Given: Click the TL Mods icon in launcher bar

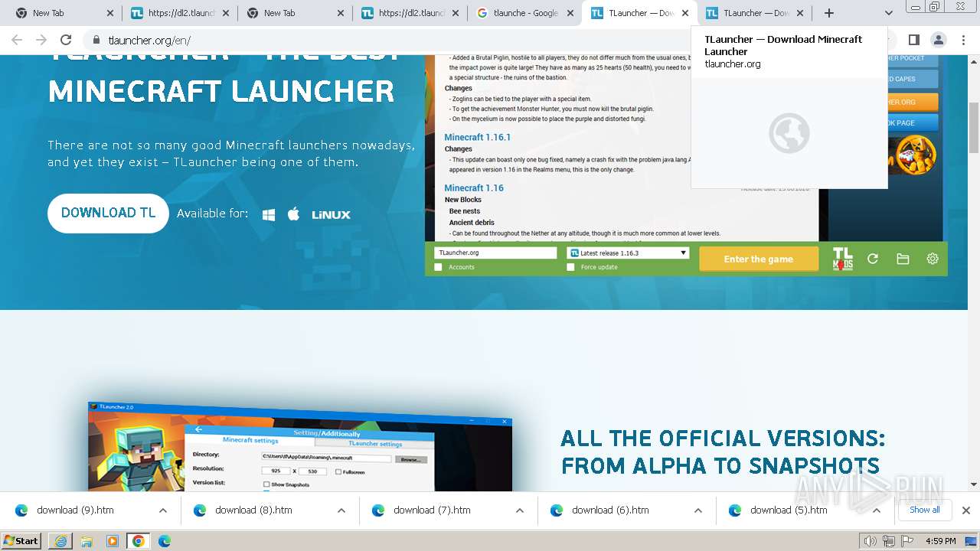Looking at the screenshot, I should click(842, 259).
